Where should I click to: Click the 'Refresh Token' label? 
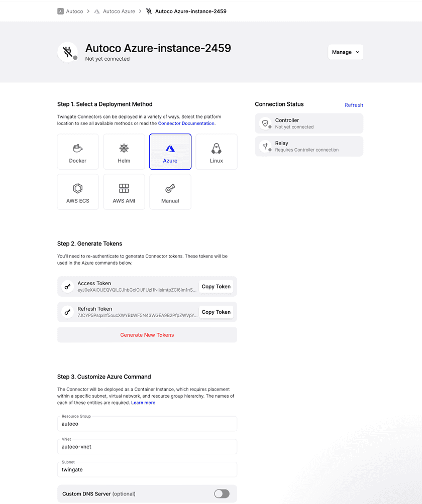[95, 309]
